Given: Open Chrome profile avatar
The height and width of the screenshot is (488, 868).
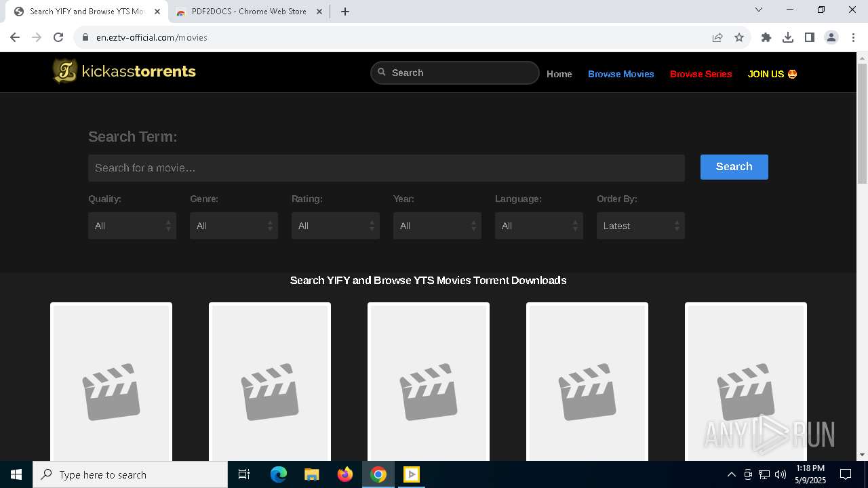Looking at the screenshot, I should tap(831, 37).
